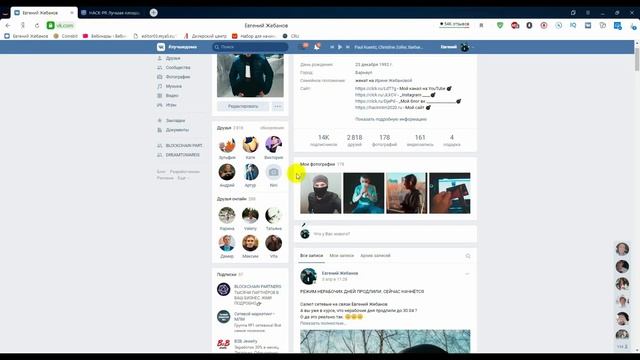Click the Редактировать profile button
Image resolution: width=640 pixels, height=360 pixels.
pyautogui.click(x=243, y=106)
